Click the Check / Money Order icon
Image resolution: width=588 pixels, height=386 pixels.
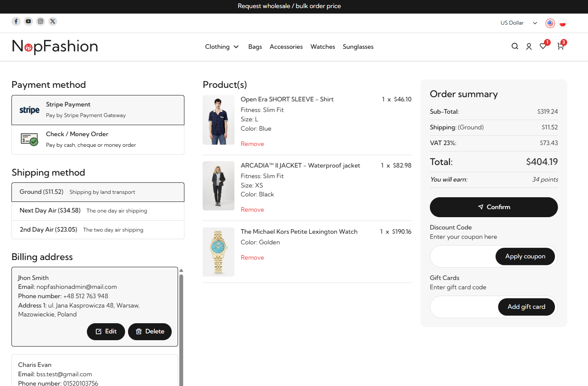pyautogui.click(x=30, y=139)
